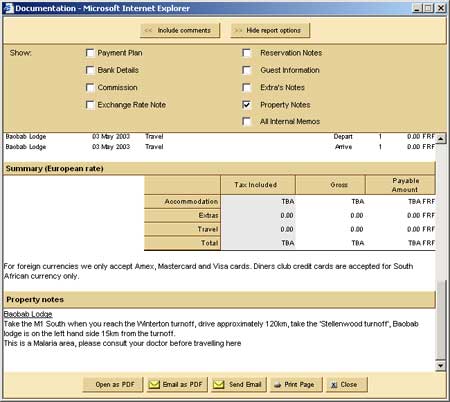The image size is (450, 402).
Task: Click the X icon on Close button
Action: tap(334, 385)
